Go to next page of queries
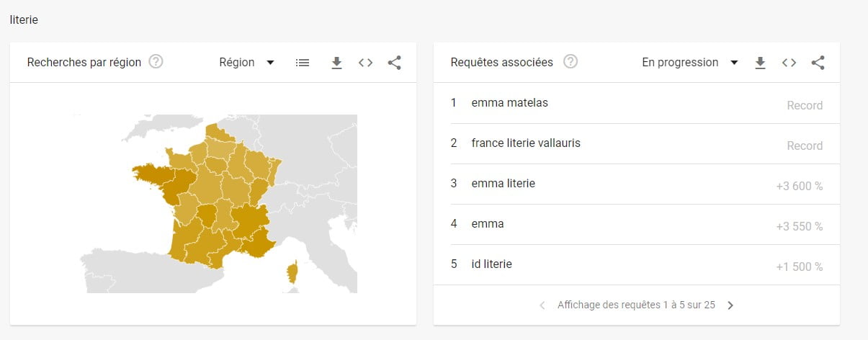 point(730,305)
